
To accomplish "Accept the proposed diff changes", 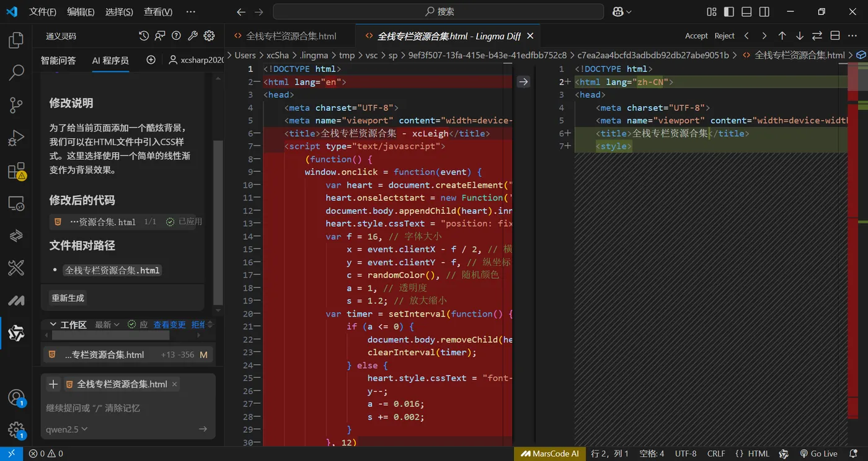I will coord(696,36).
